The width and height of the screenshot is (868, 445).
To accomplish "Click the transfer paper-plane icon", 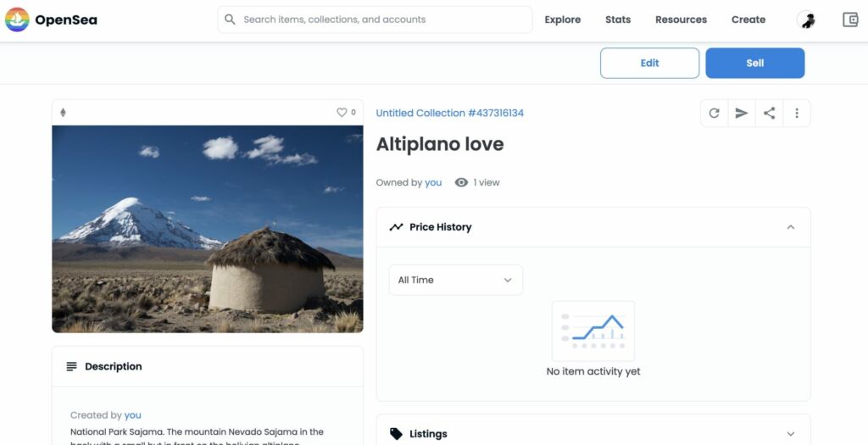I will click(x=742, y=113).
